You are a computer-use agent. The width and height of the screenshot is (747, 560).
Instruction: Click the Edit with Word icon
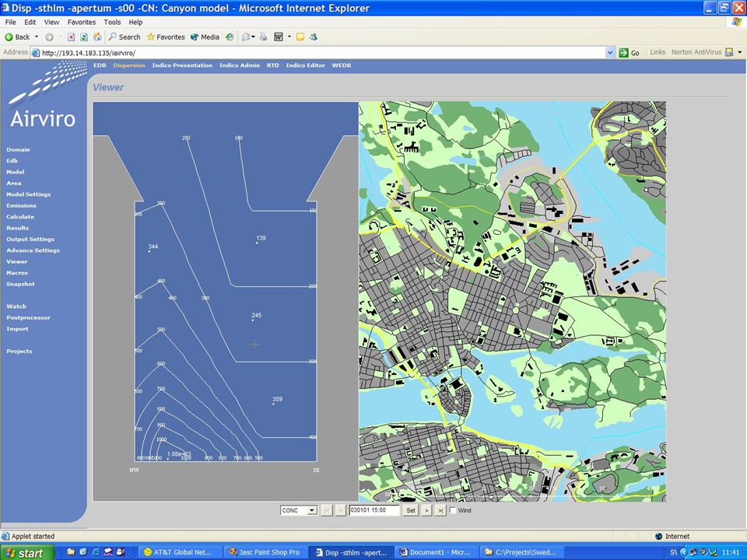[x=279, y=37]
